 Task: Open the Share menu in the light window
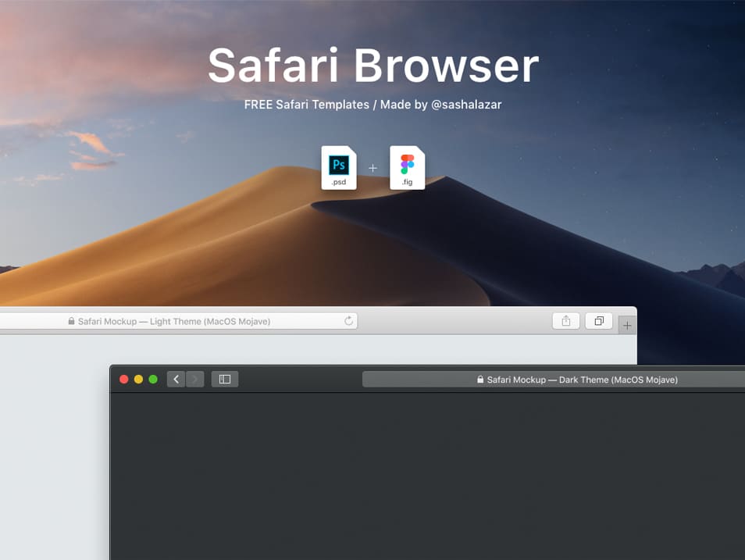pyautogui.click(x=565, y=320)
